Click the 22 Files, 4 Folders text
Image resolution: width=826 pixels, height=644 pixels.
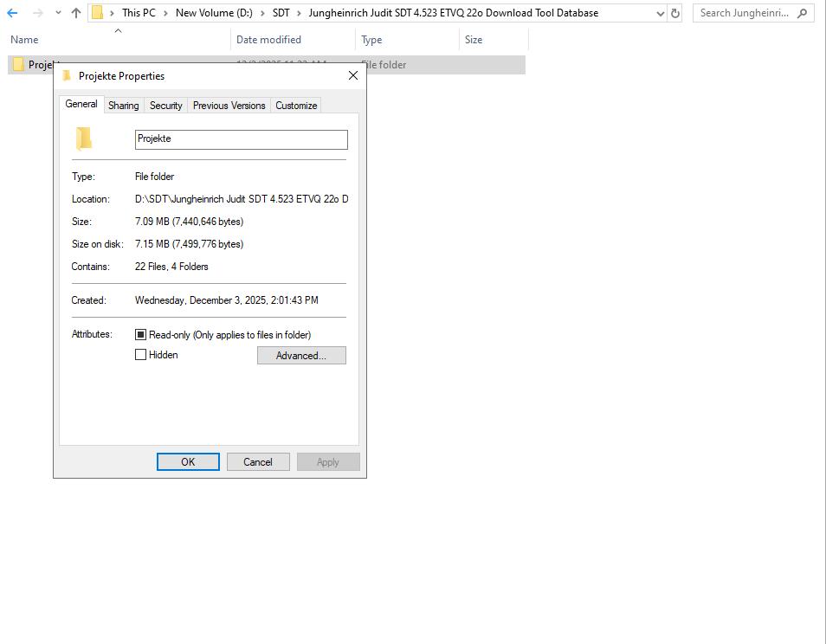click(171, 267)
